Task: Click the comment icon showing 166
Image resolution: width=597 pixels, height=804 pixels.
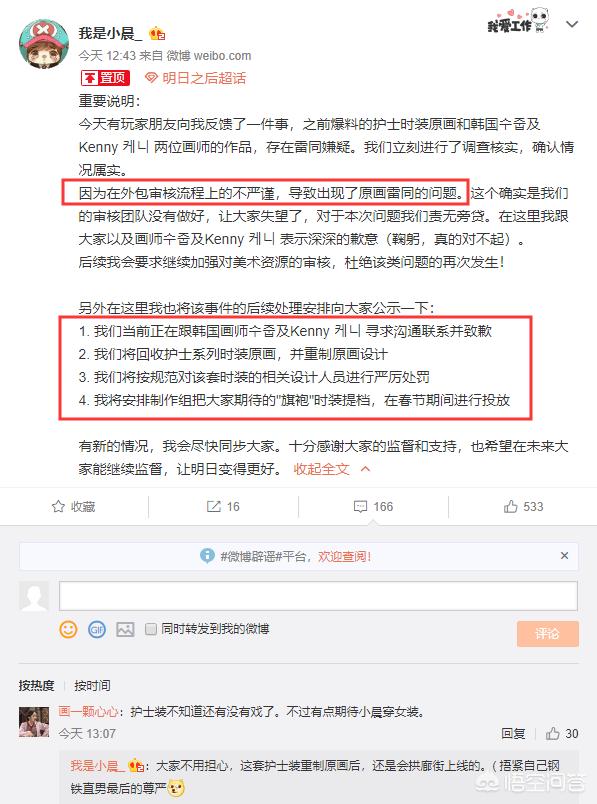Action: pos(361,507)
